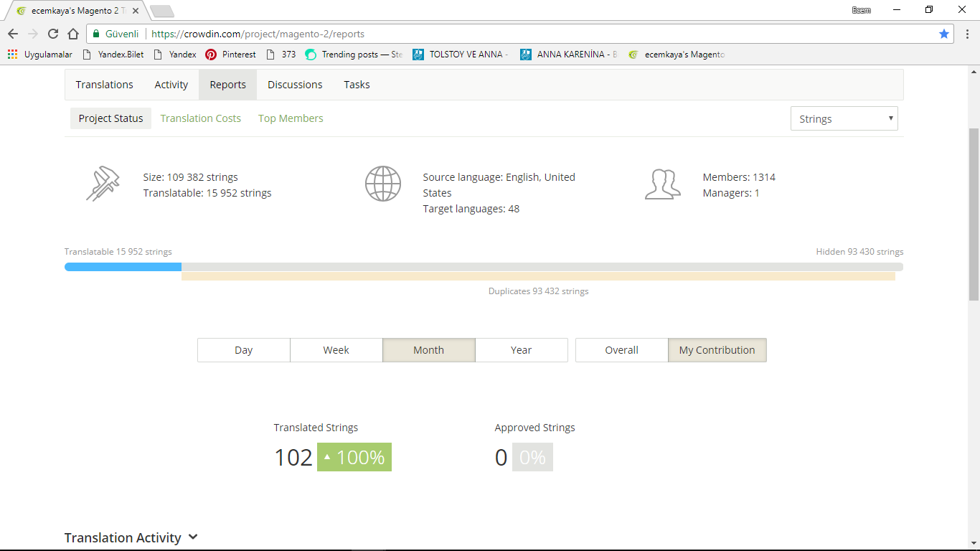Click the globe languages icon
This screenshot has height=551, width=980.
[383, 184]
